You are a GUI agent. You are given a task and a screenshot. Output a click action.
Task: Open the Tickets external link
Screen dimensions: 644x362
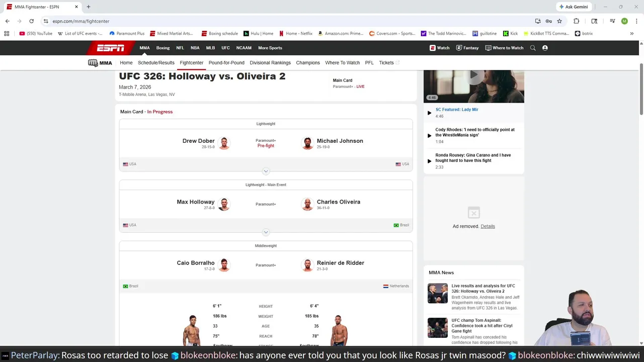click(x=389, y=63)
